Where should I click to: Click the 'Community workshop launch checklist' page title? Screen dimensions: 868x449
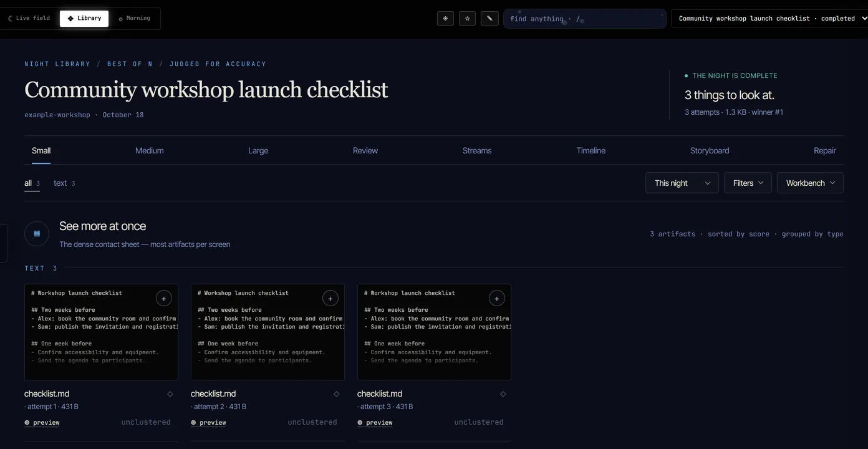[x=206, y=90]
